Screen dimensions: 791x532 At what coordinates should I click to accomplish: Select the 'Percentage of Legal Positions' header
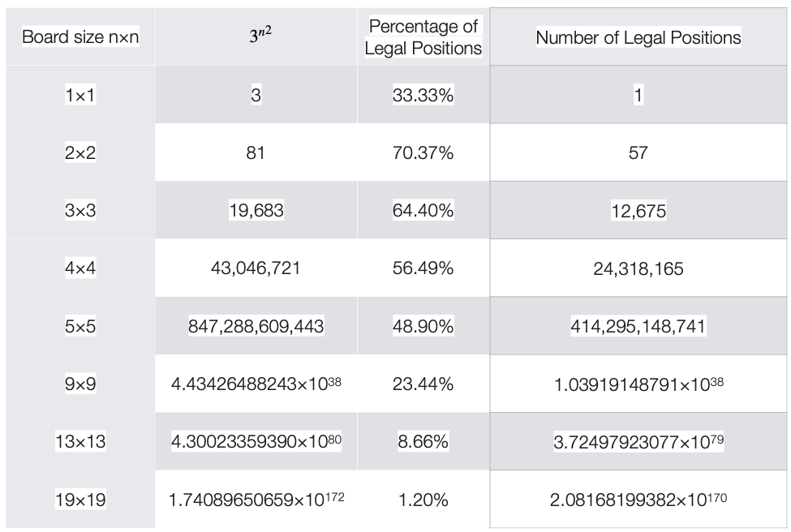click(x=423, y=36)
